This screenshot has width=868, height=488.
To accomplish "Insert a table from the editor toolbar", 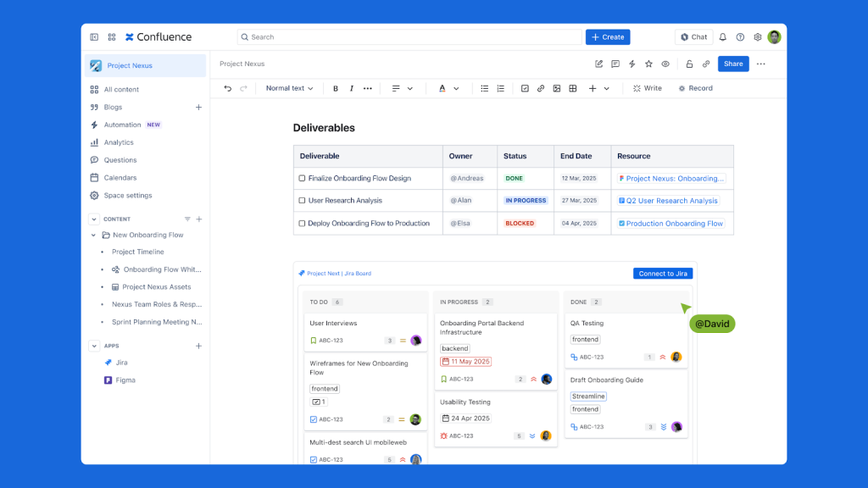I will pyautogui.click(x=573, y=88).
